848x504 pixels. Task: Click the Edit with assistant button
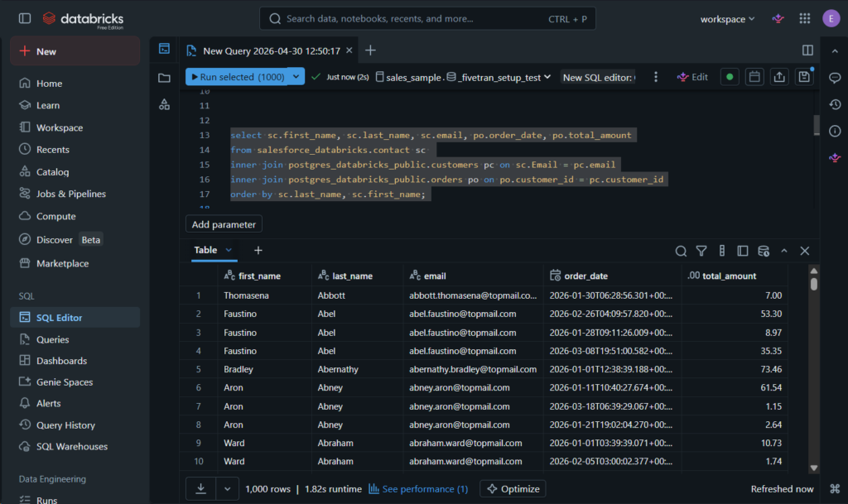(x=692, y=77)
